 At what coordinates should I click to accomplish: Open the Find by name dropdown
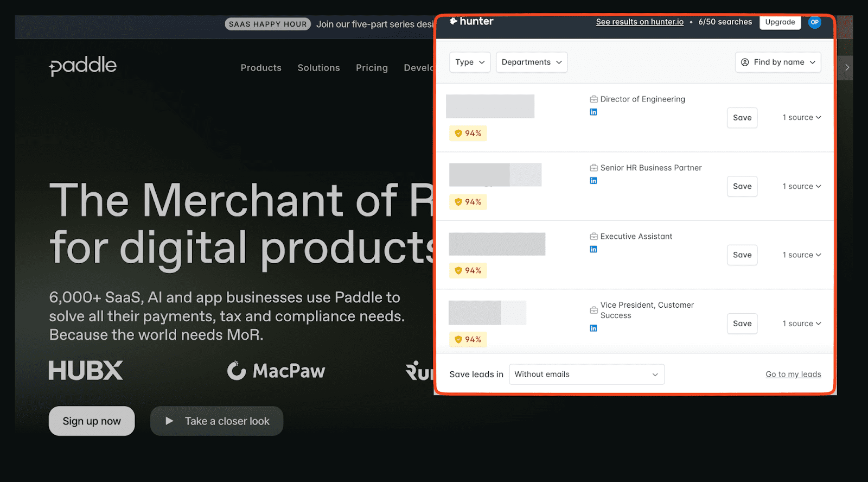pos(777,62)
